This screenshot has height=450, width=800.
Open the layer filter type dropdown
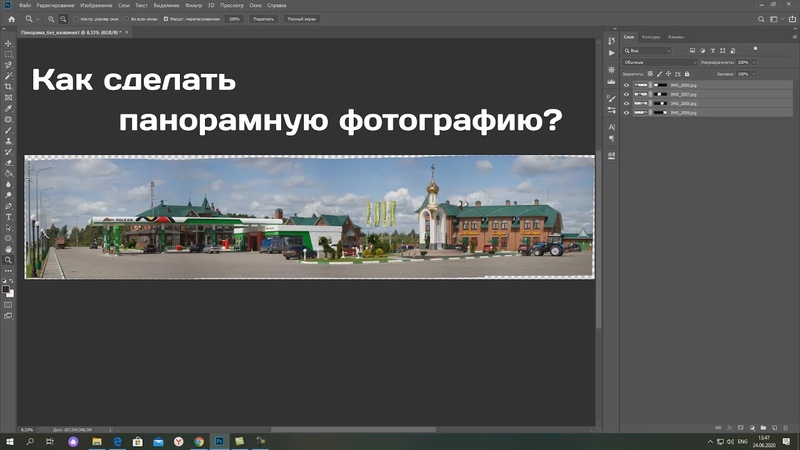pos(647,50)
